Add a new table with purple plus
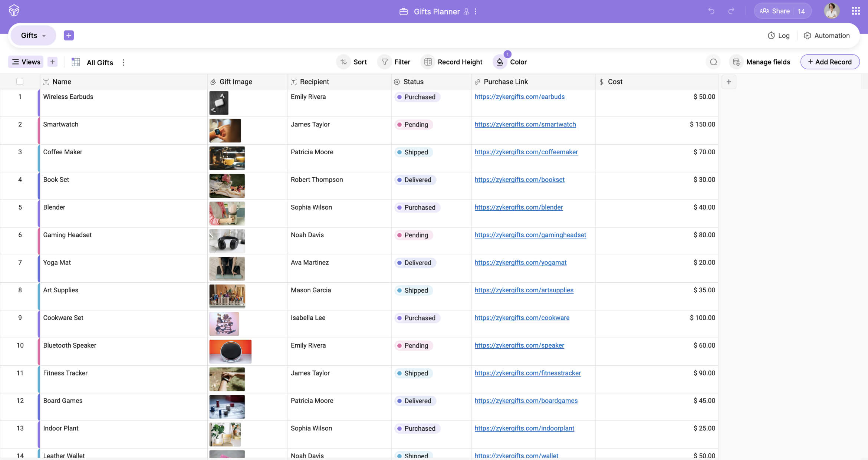 coord(69,35)
